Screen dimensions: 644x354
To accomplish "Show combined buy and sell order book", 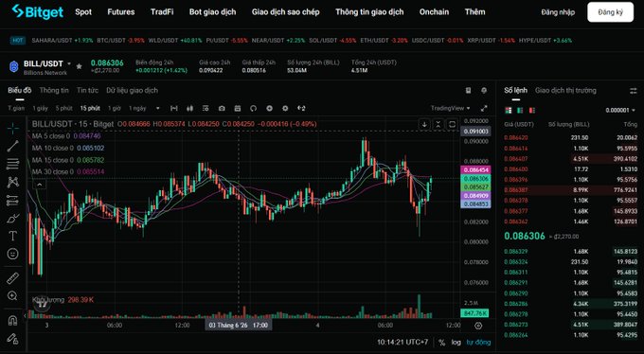I will (509, 110).
